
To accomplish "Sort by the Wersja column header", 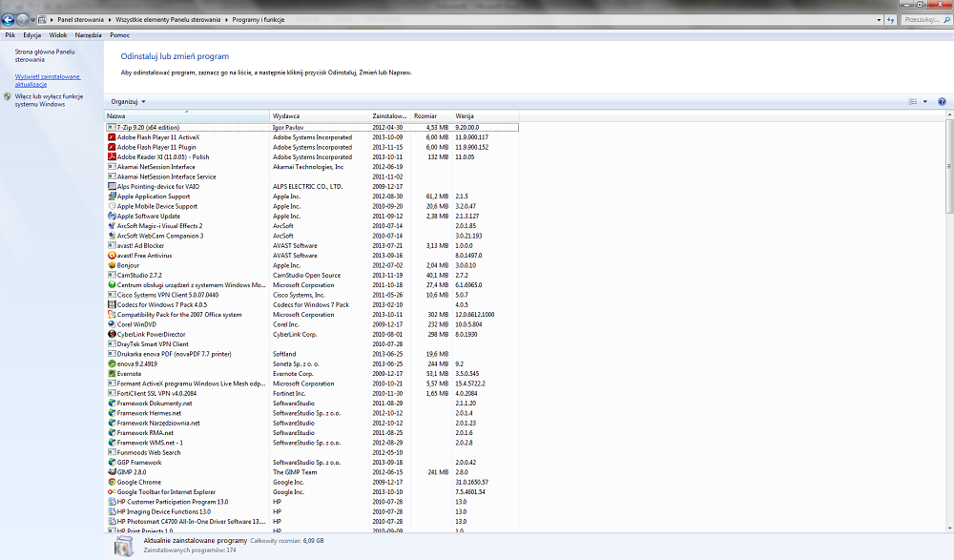I will pos(486,115).
